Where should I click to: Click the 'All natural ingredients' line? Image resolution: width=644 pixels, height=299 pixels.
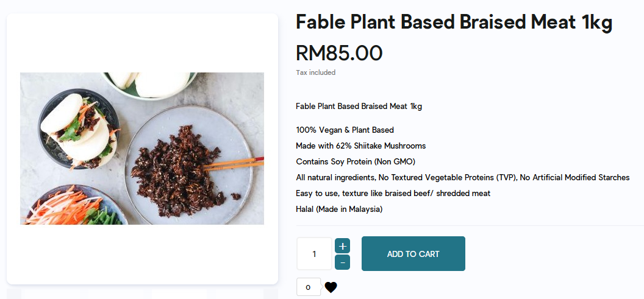462,177
